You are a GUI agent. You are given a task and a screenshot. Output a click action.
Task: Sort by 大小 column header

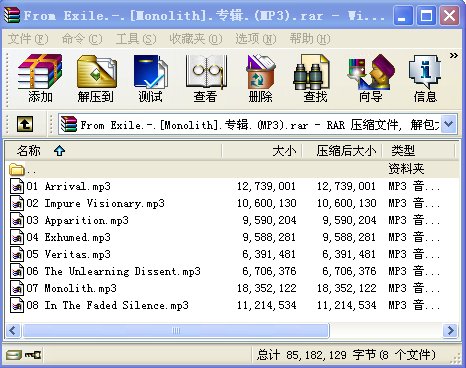point(262,151)
